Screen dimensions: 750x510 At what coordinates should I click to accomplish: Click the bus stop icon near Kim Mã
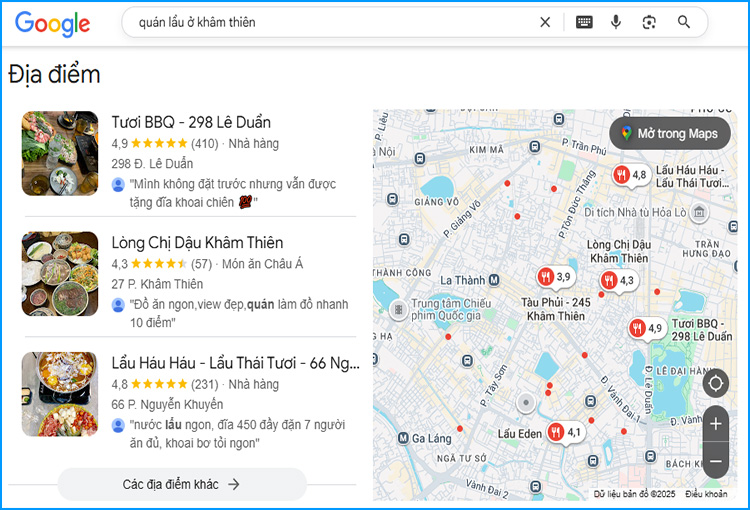[535, 147]
